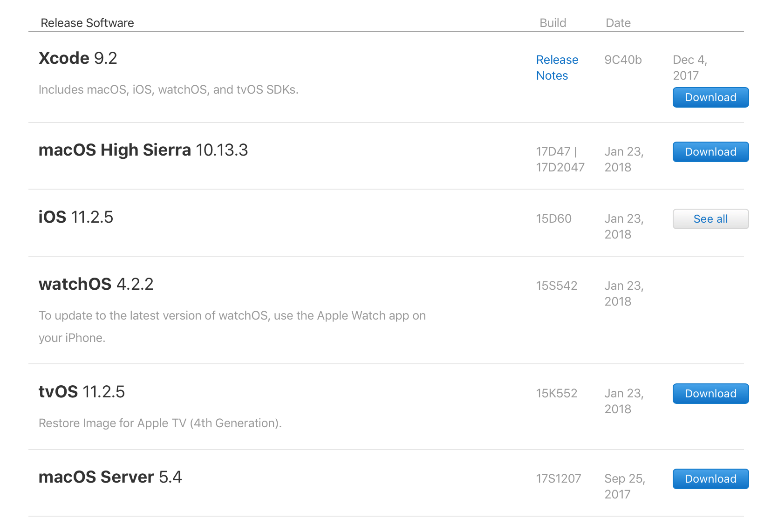The width and height of the screenshot is (778, 532).
Task: Download macOS High Sierra 10.13.3
Action: point(710,152)
